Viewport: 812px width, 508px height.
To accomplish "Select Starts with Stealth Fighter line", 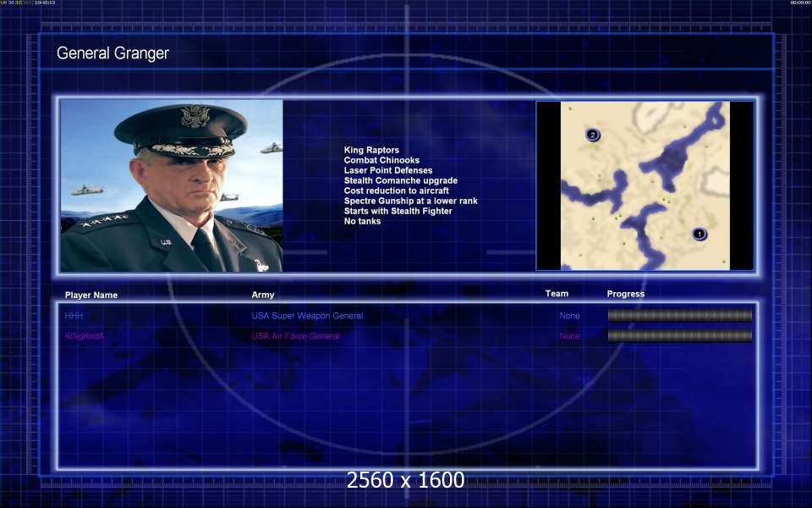I will tap(398, 211).
